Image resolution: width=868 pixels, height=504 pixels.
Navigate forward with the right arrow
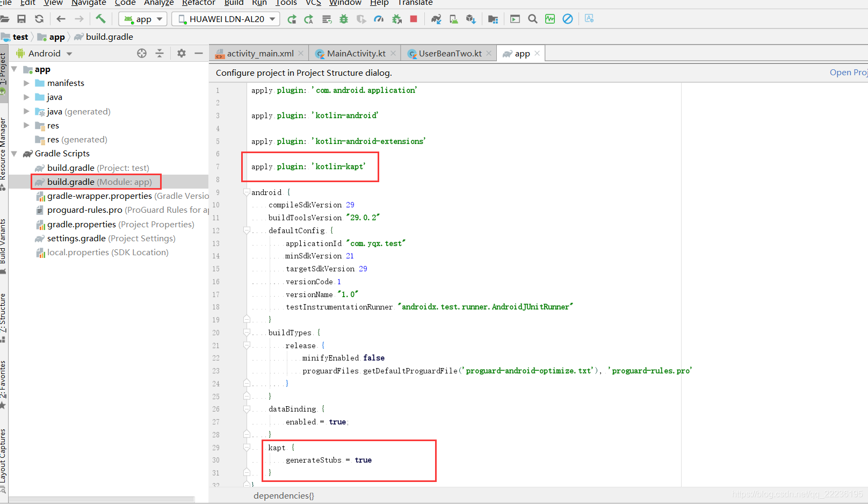(79, 19)
